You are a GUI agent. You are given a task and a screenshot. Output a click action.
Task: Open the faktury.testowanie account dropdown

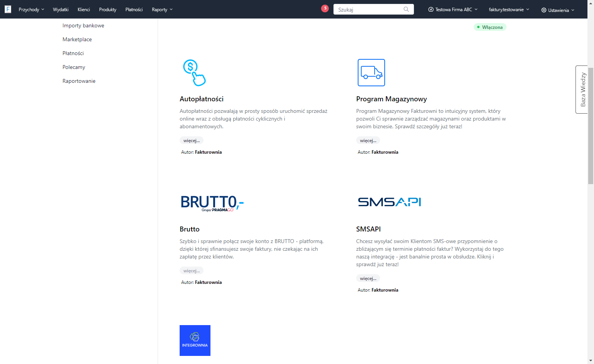(x=509, y=10)
